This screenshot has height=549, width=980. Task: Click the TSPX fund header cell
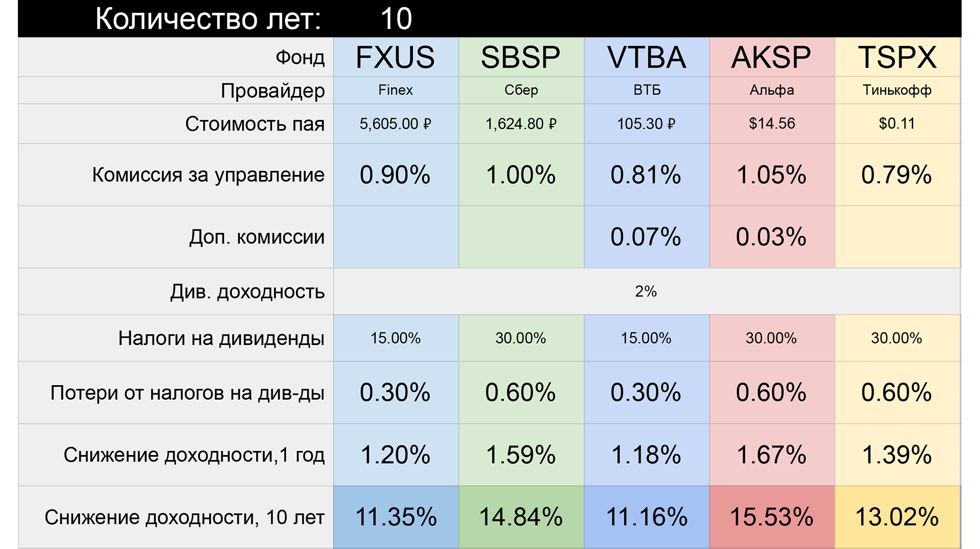897,57
